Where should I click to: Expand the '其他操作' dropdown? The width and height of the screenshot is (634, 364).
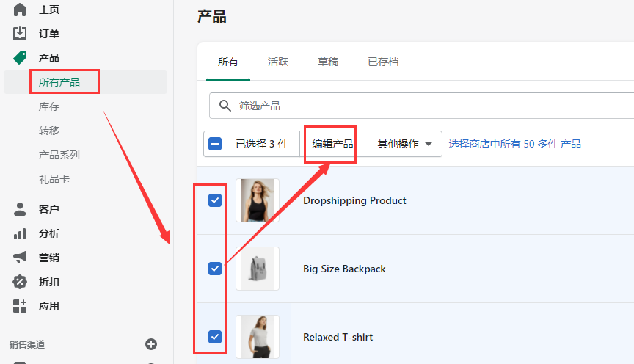click(404, 144)
